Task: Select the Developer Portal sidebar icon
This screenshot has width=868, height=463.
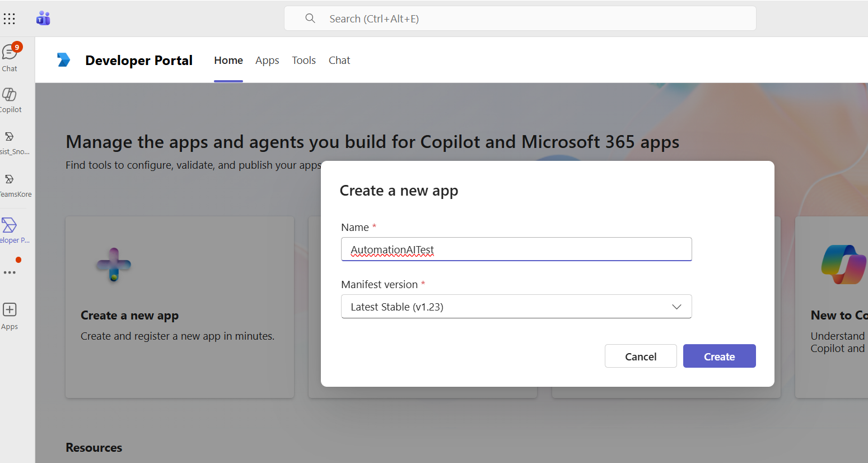Action: [x=10, y=230]
